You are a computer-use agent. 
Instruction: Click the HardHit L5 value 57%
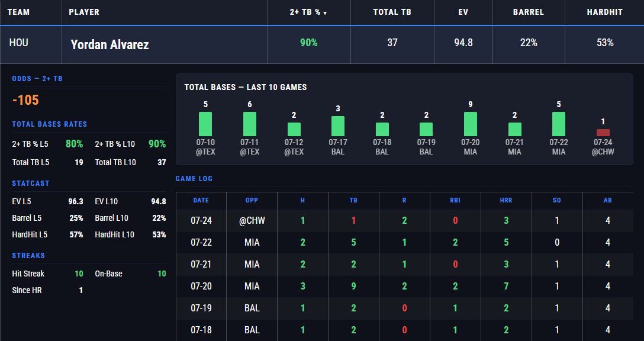pyautogui.click(x=76, y=234)
